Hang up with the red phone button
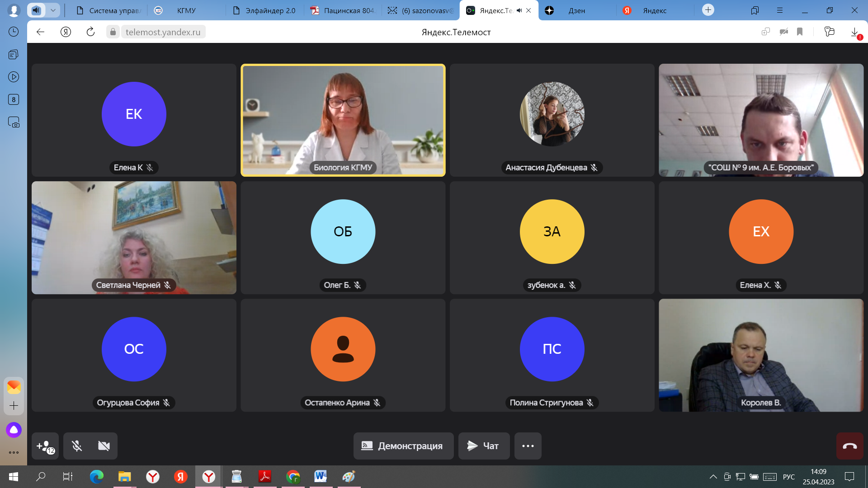The width and height of the screenshot is (868, 488). click(x=849, y=446)
